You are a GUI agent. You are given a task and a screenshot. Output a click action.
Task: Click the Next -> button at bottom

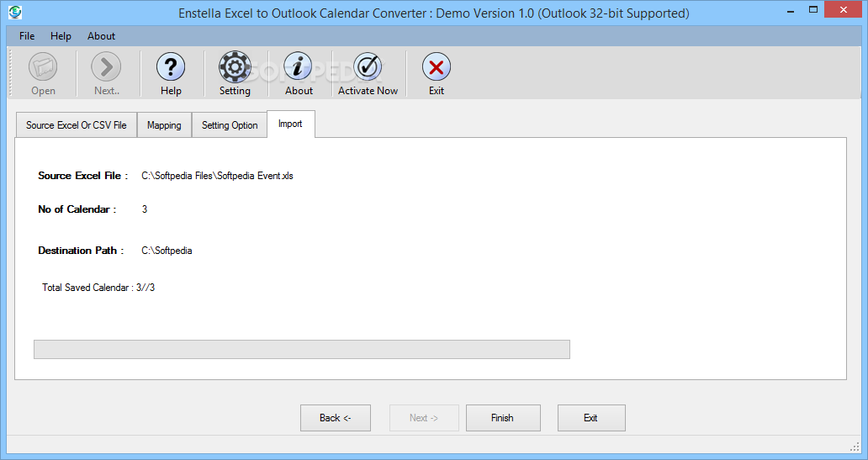424,418
